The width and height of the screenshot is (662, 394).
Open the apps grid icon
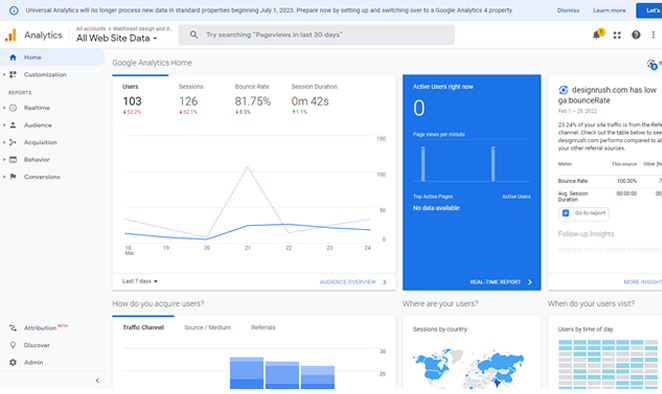[617, 35]
